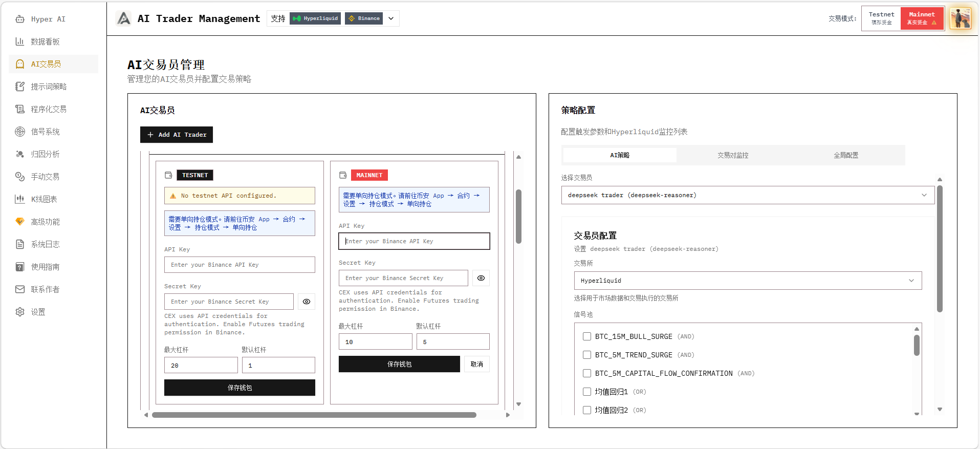Open the 提示词策略 icon
This screenshot has height=449, width=980.
(x=20, y=87)
